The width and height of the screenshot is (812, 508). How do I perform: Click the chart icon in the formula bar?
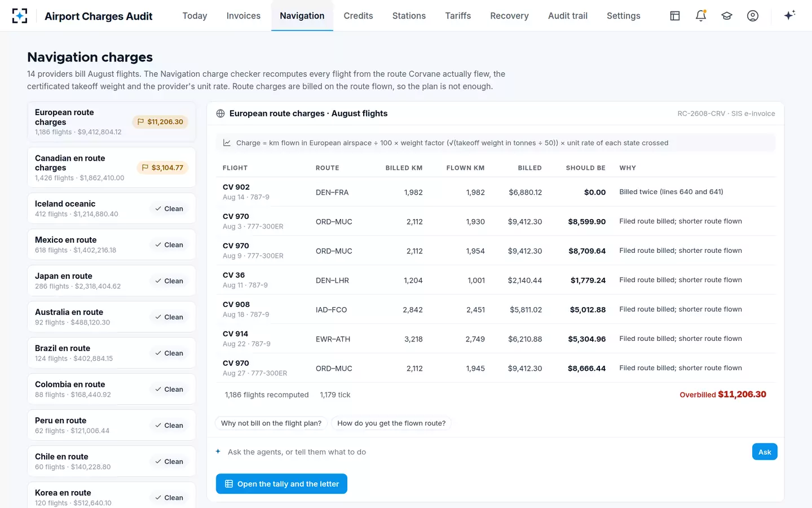(x=227, y=143)
